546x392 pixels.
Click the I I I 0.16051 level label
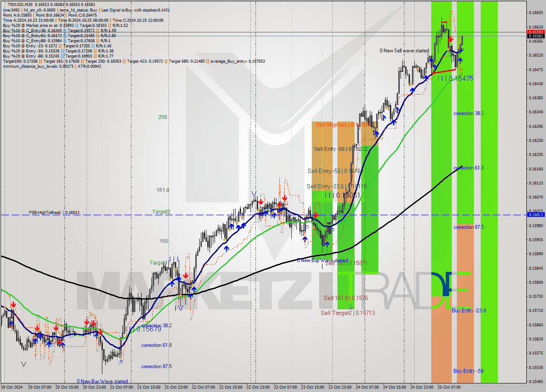coord(343,195)
